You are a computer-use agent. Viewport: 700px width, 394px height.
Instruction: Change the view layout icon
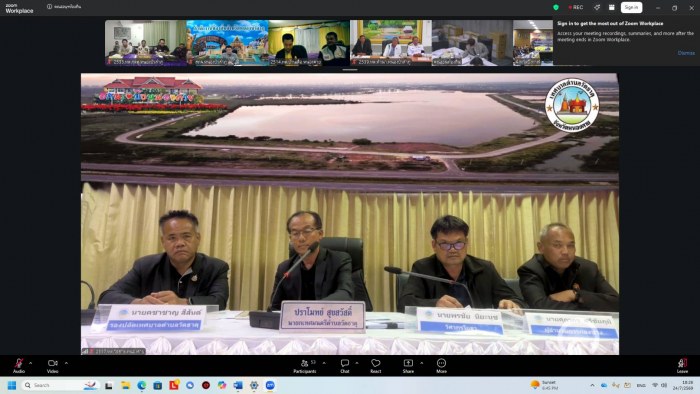coord(612,7)
